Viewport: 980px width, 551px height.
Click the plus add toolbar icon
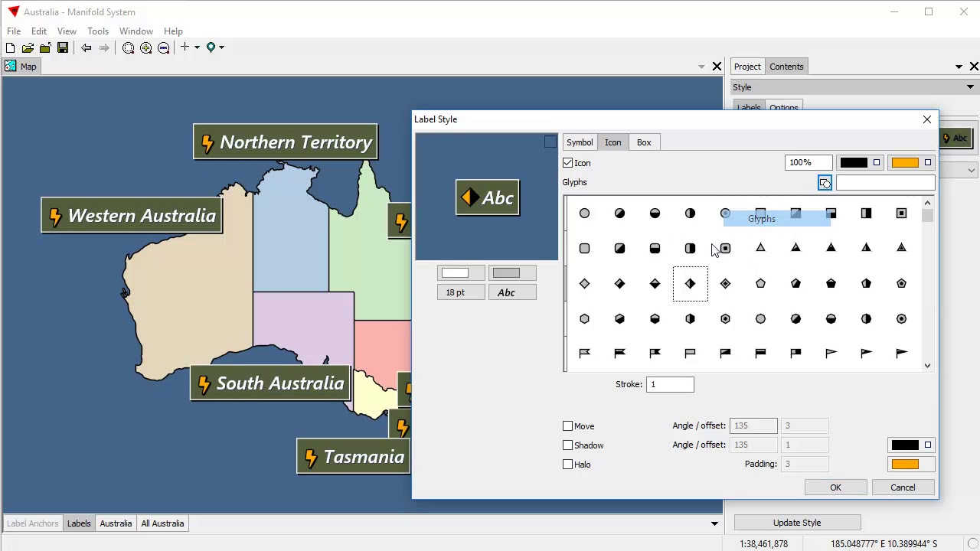tap(185, 47)
